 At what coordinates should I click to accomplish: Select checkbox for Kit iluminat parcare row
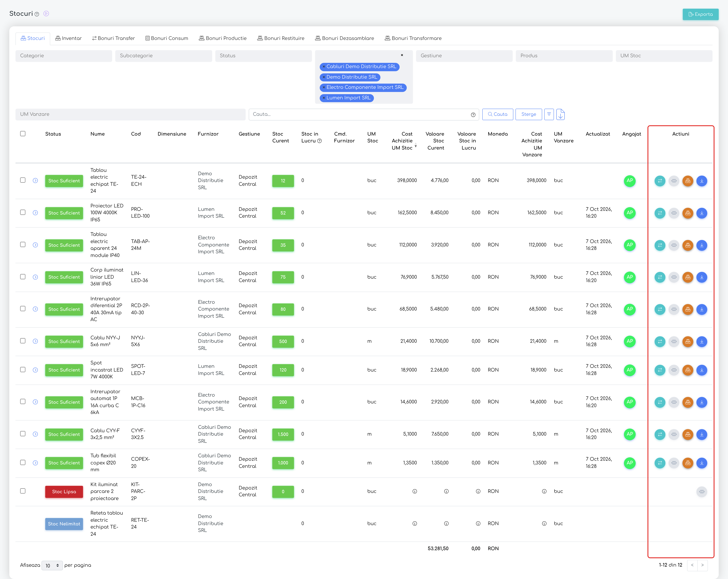[x=23, y=491]
